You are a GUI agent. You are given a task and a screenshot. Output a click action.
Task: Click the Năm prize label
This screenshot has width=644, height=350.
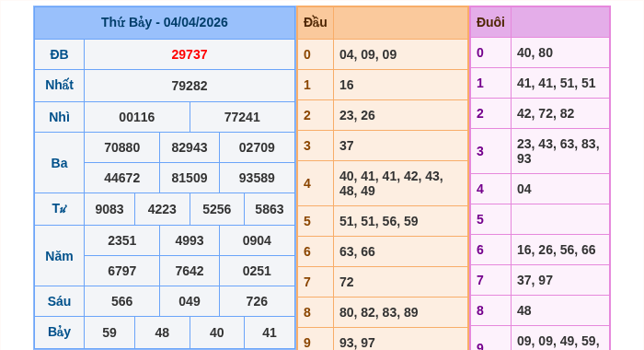coord(59,256)
